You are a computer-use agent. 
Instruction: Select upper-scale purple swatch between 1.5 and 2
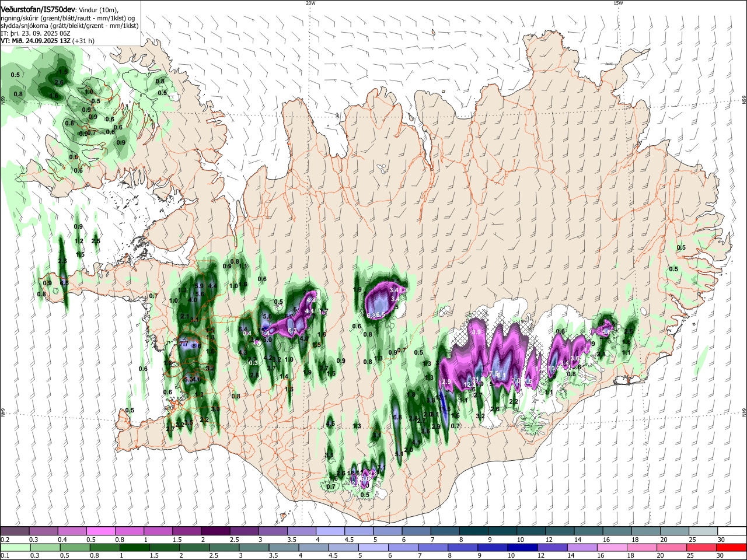pyautogui.click(x=187, y=531)
